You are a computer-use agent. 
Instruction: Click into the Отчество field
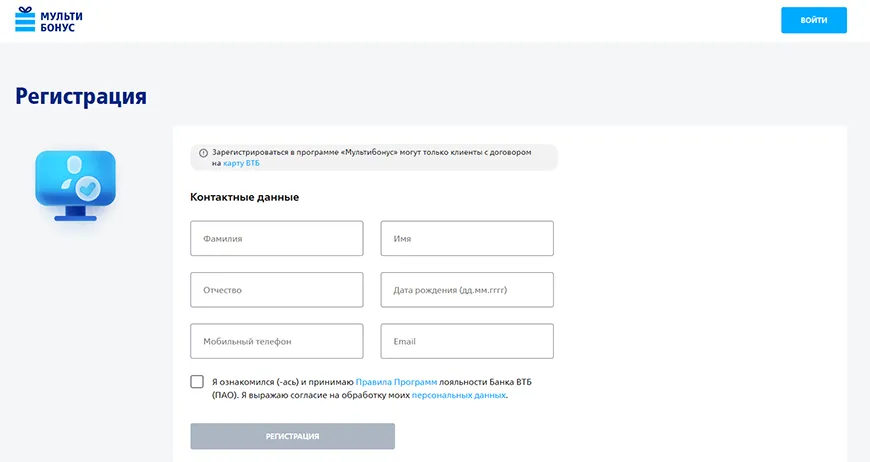[x=276, y=290]
